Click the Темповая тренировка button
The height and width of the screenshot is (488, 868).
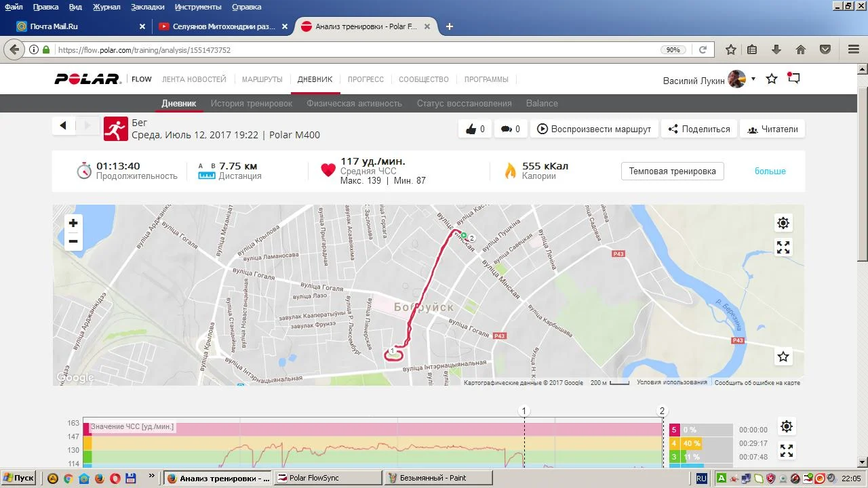(x=672, y=171)
